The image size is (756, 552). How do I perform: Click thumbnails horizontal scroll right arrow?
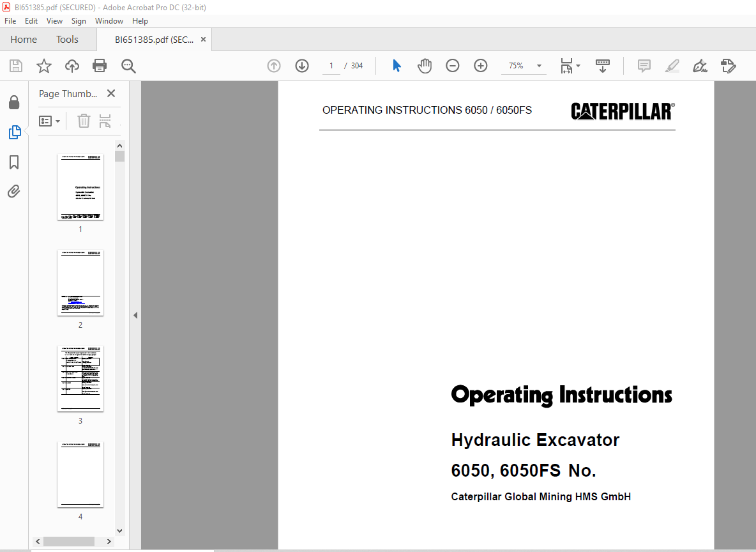(109, 541)
